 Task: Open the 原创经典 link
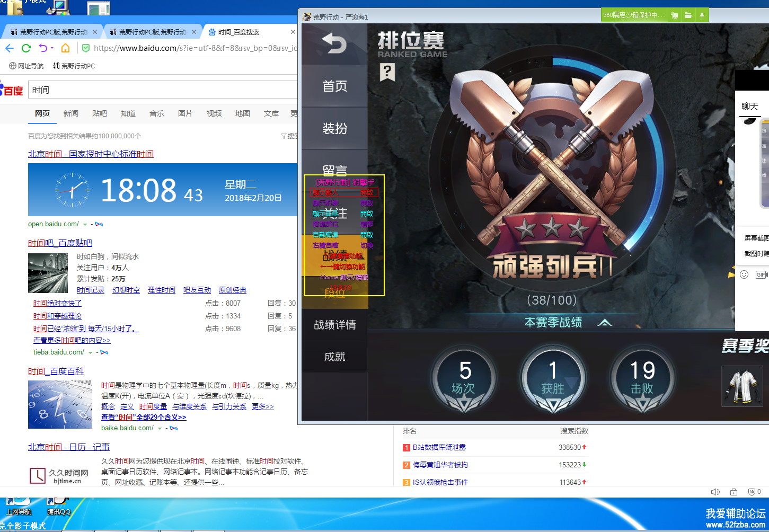[x=233, y=290]
